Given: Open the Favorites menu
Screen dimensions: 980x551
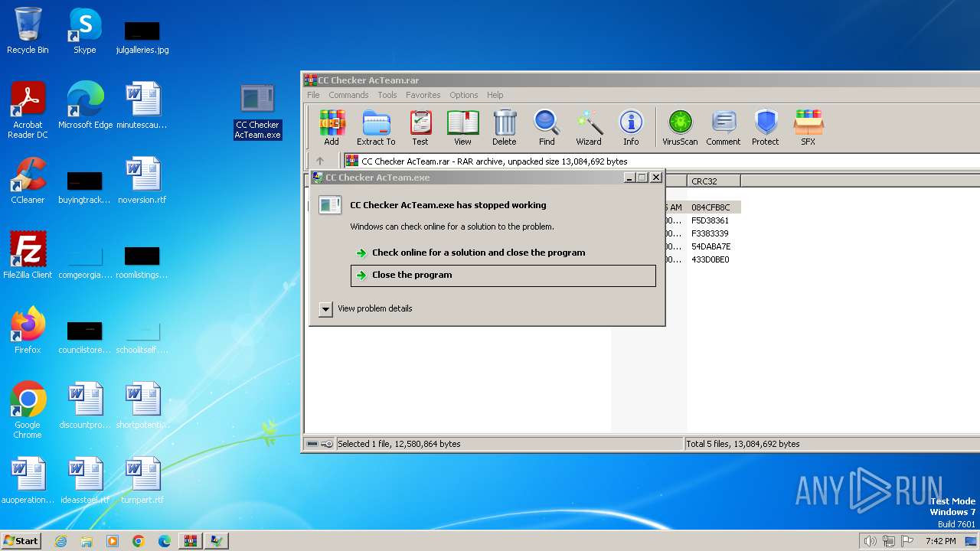Looking at the screenshot, I should [x=423, y=95].
